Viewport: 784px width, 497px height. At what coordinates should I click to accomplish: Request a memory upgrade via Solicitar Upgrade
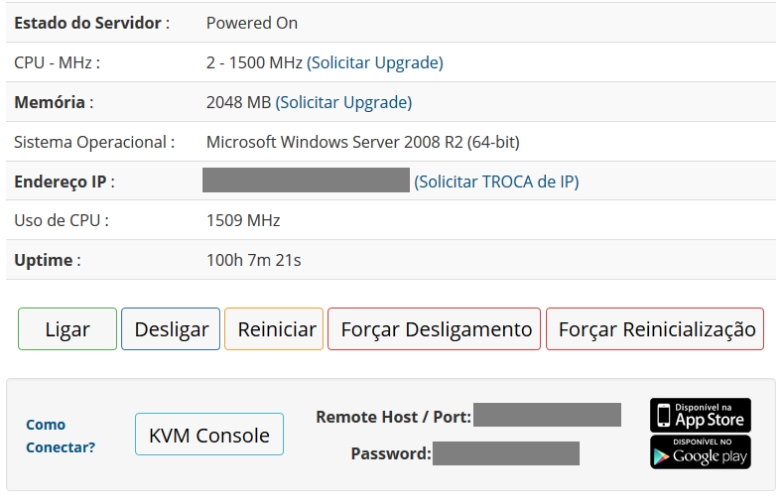coord(343,102)
